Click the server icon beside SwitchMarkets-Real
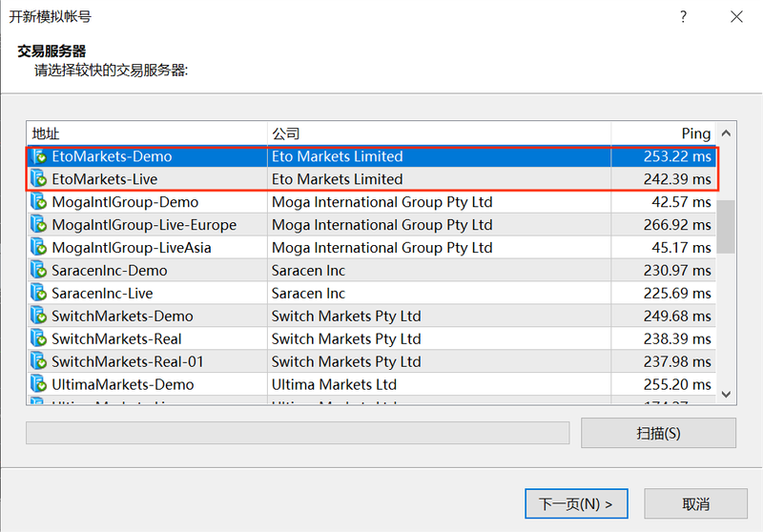This screenshot has height=532, width=763. (38, 339)
